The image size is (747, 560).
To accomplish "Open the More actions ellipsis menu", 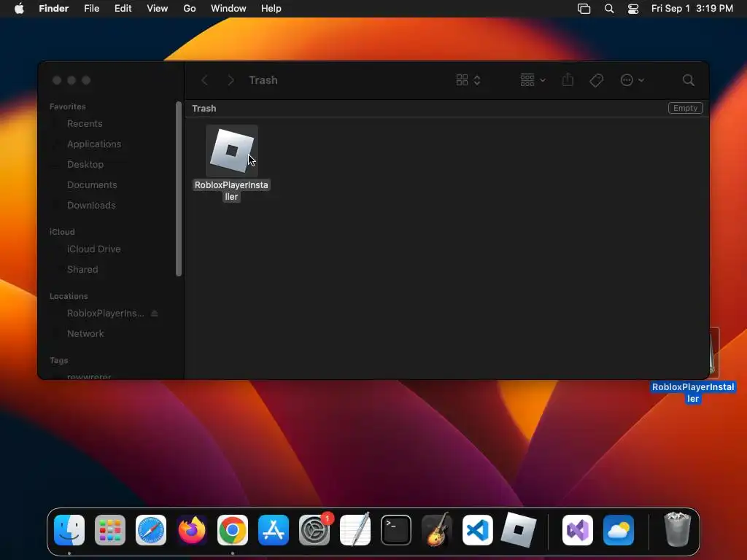I will pos(632,80).
